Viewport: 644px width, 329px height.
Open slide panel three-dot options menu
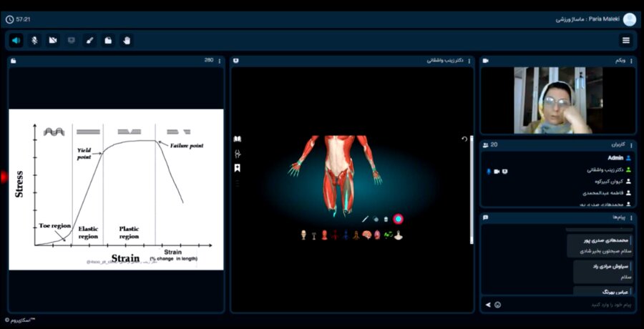click(x=219, y=61)
